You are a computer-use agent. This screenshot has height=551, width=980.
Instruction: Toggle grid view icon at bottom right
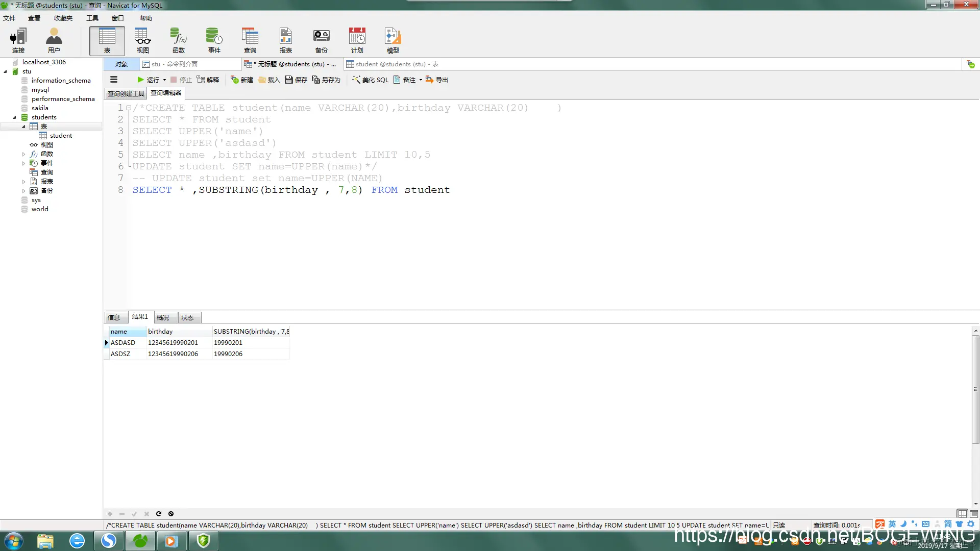point(962,514)
